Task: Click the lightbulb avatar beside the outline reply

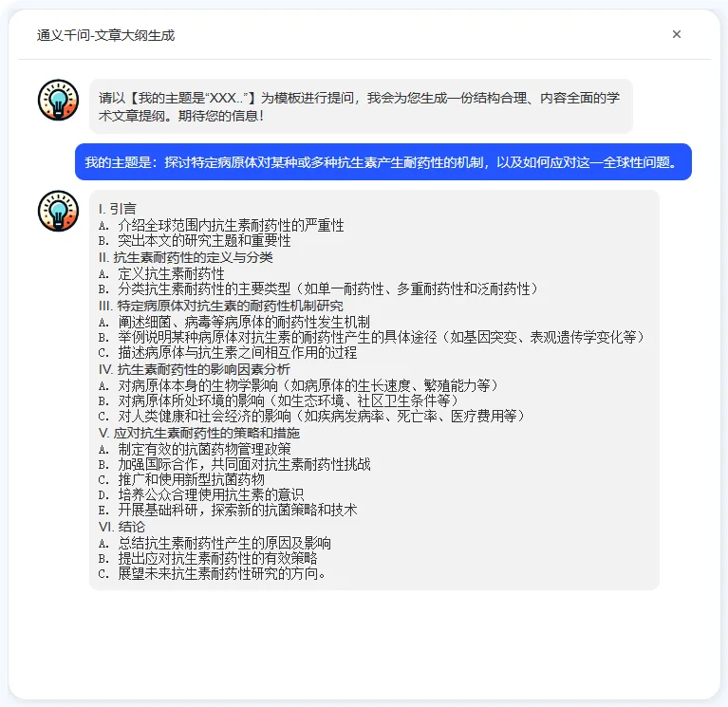Action: click(58, 211)
